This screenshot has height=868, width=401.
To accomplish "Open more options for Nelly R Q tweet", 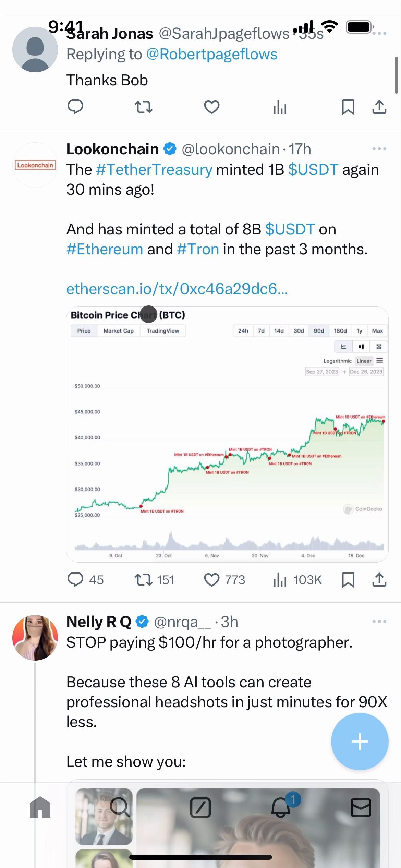I will [379, 622].
